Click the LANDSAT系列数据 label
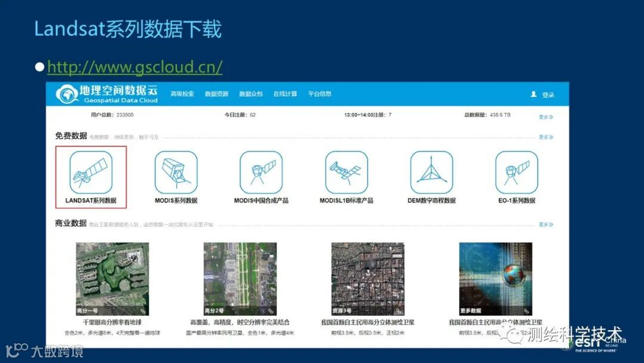 (x=91, y=201)
